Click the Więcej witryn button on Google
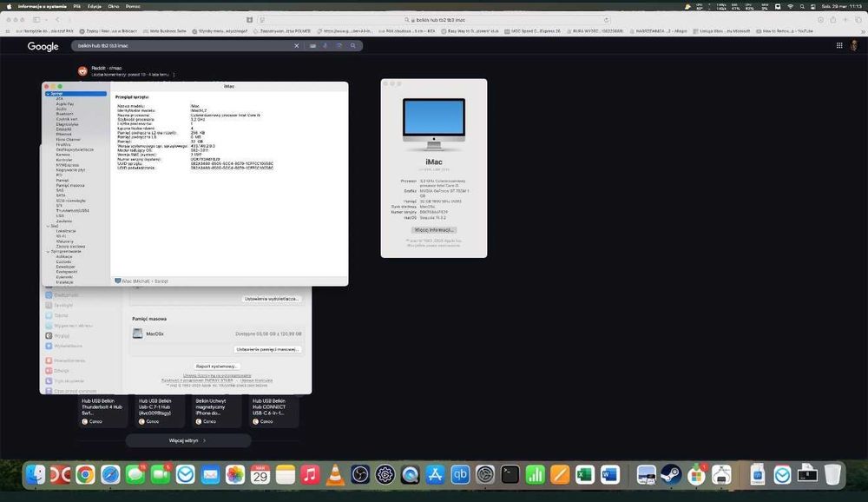This screenshot has width=868, height=502. [188, 440]
